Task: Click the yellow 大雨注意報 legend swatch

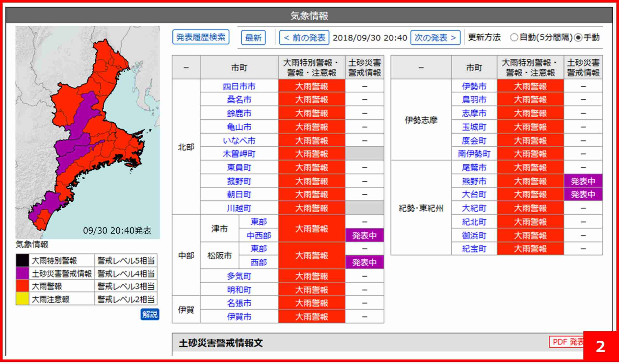Action: pos(22,299)
